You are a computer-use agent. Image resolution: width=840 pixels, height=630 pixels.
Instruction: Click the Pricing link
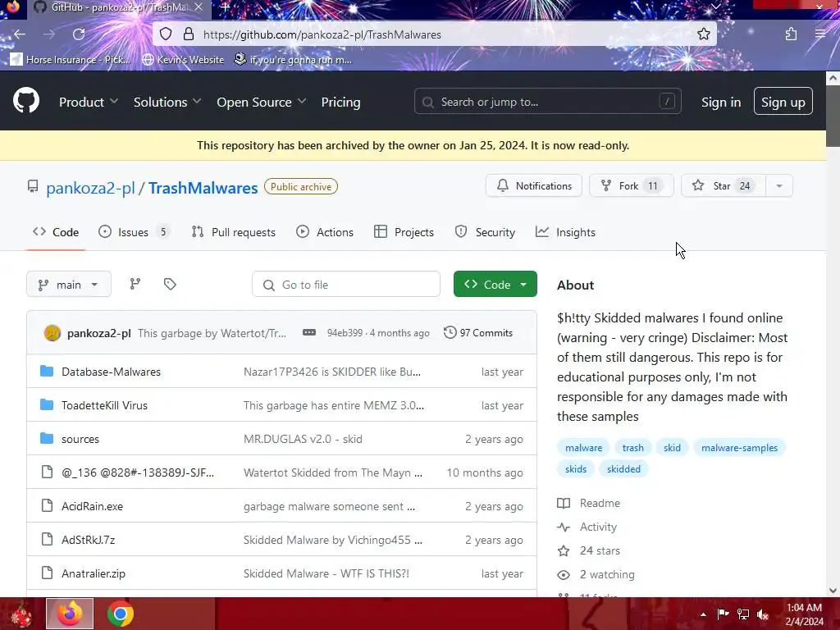point(340,102)
